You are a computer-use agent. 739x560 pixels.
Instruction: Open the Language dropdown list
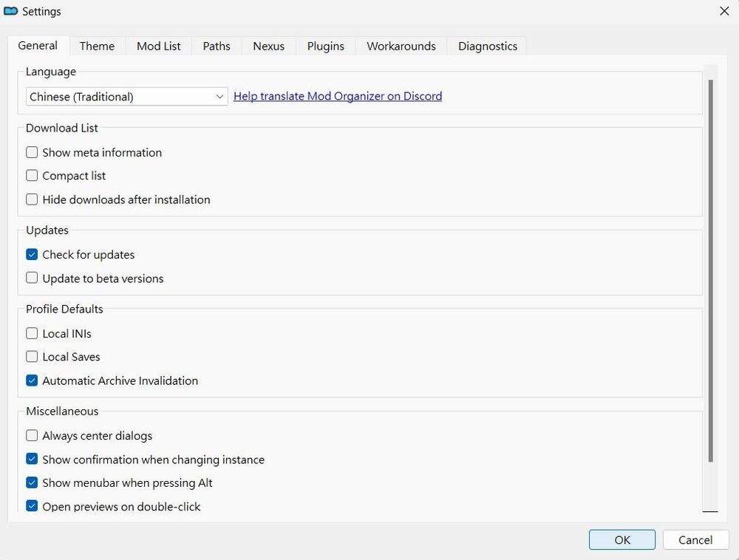tap(126, 97)
